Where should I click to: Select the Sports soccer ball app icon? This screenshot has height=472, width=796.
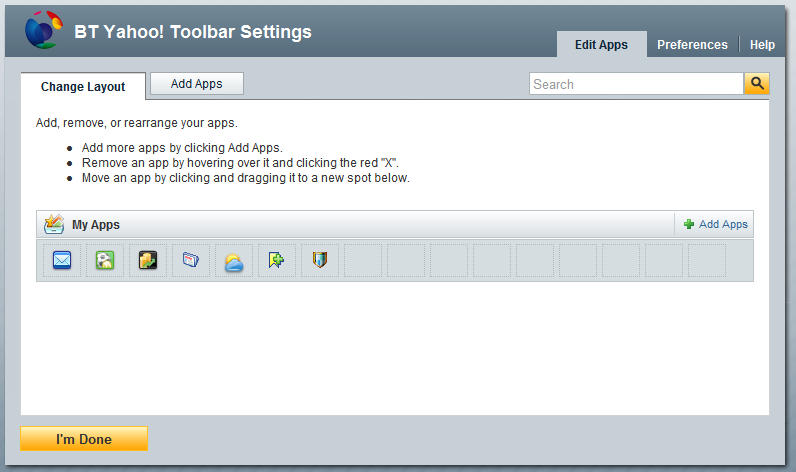105,260
